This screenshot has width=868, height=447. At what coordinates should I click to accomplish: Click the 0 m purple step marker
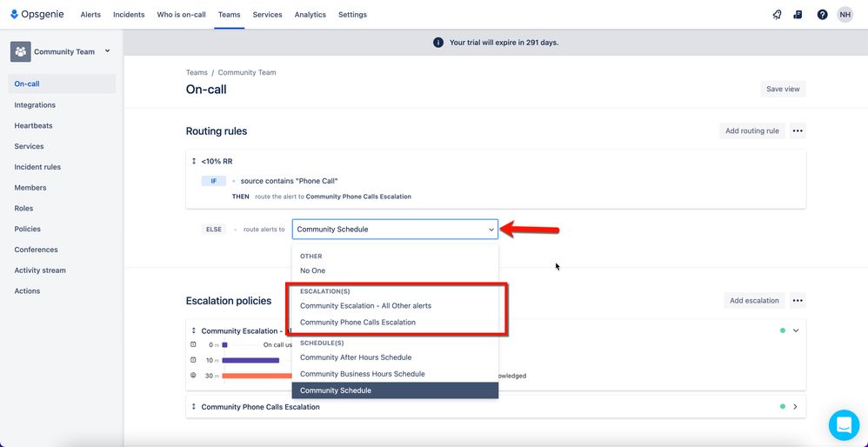[224, 344]
